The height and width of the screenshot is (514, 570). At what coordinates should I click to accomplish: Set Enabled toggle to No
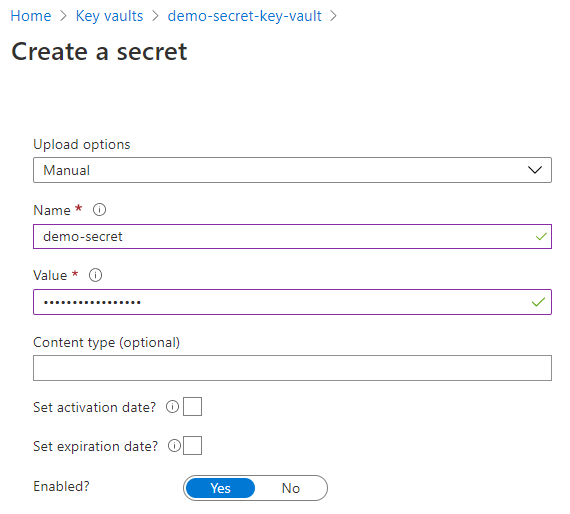(x=291, y=488)
